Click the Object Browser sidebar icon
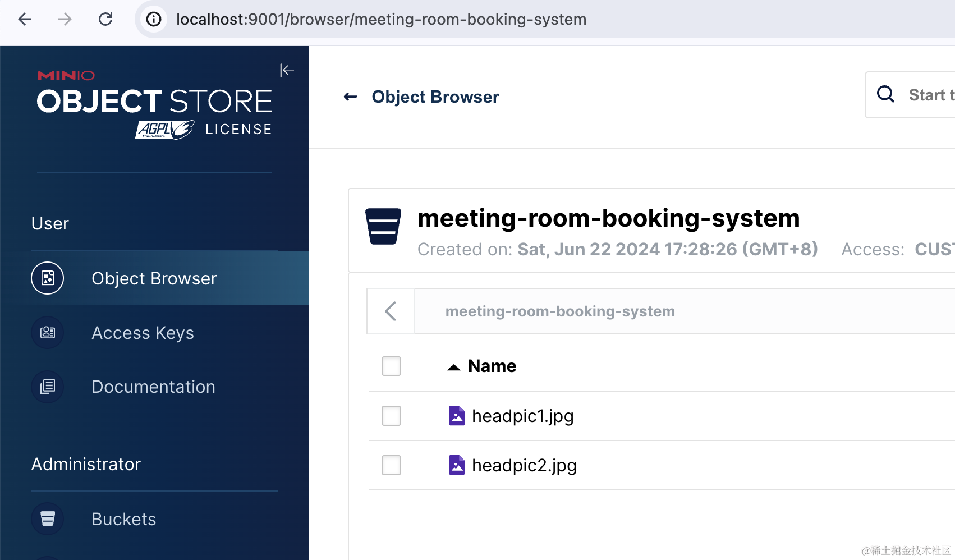Screen dimensions: 955x560 (48, 278)
